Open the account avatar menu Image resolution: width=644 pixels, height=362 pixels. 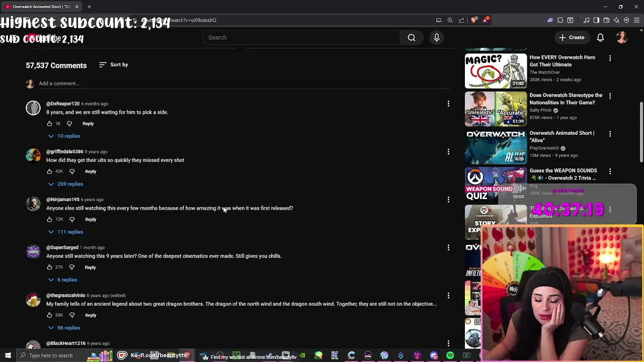pos(622,38)
